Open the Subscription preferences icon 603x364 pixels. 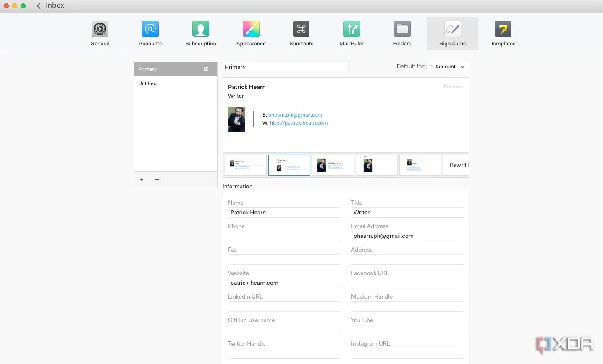(x=201, y=29)
